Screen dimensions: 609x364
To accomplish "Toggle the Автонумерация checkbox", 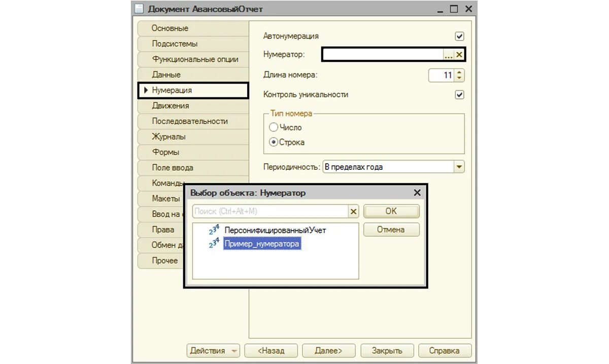I will pyautogui.click(x=459, y=36).
